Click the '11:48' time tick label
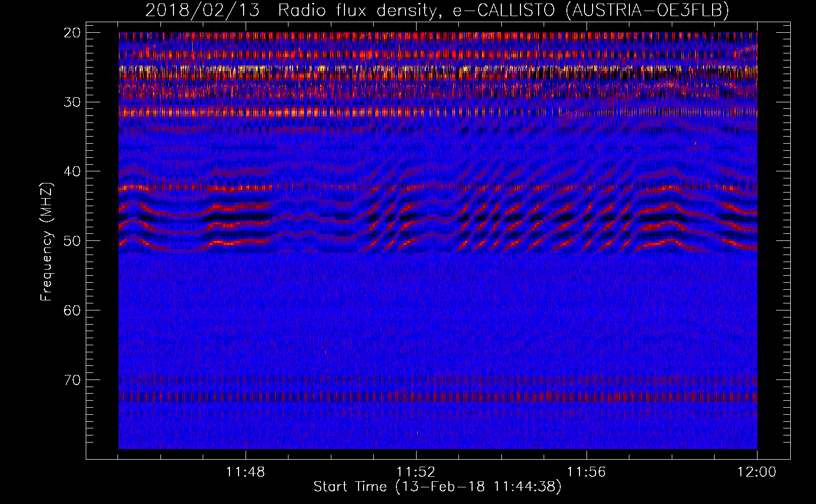 coord(246,472)
